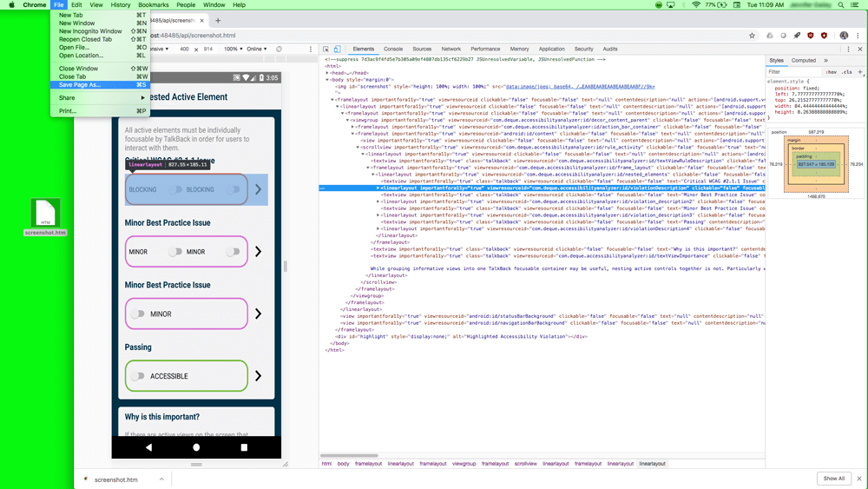Screen dimensions: 868x489
Task: Click the no-rotate icon in device toolbar
Action: click(279, 50)
